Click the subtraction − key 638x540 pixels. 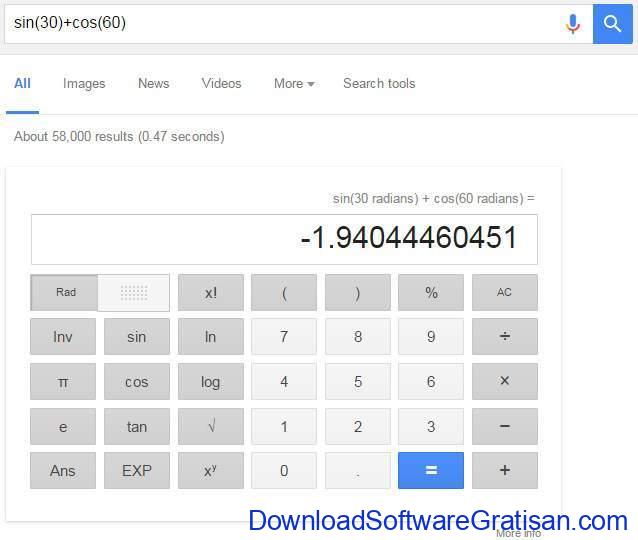point(505,426)
